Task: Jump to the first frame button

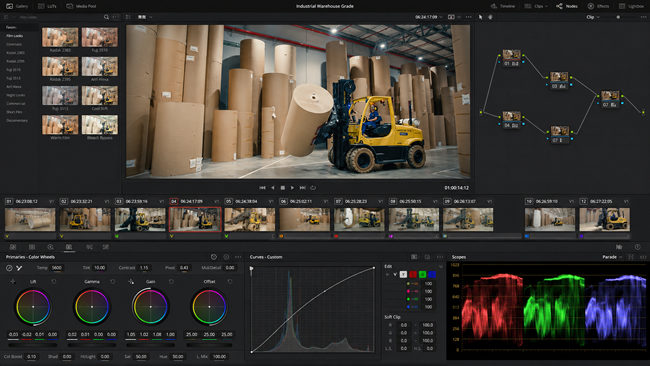Action: point(262,188)
